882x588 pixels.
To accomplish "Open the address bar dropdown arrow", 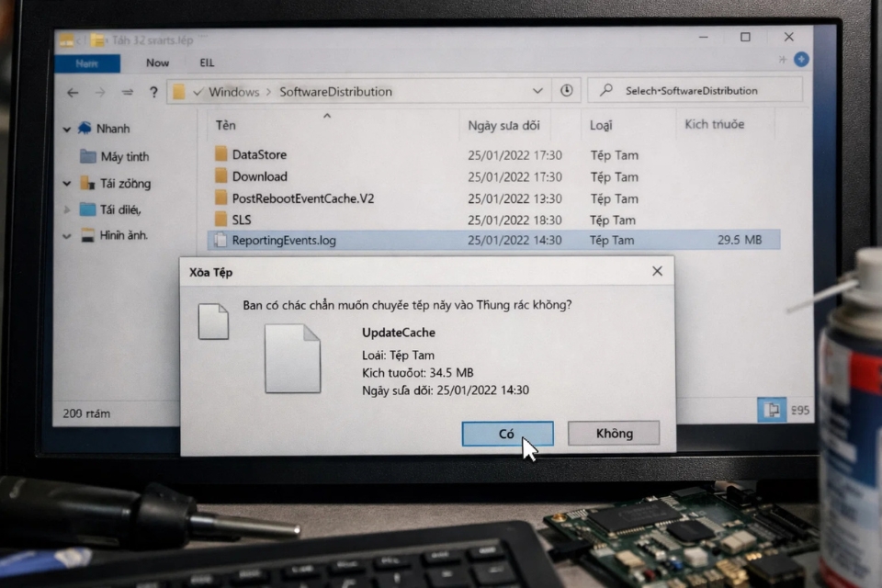I will tap(538, 91).
